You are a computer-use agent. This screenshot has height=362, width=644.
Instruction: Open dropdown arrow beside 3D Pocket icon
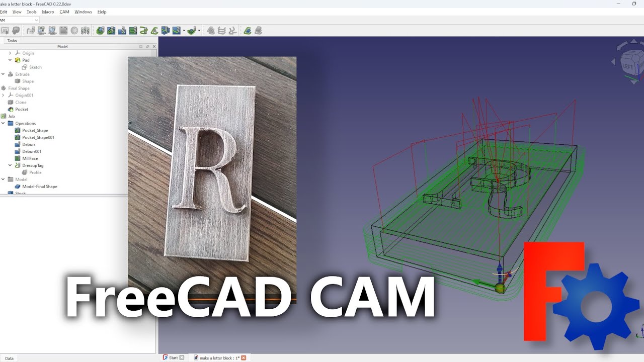[199, 31]
